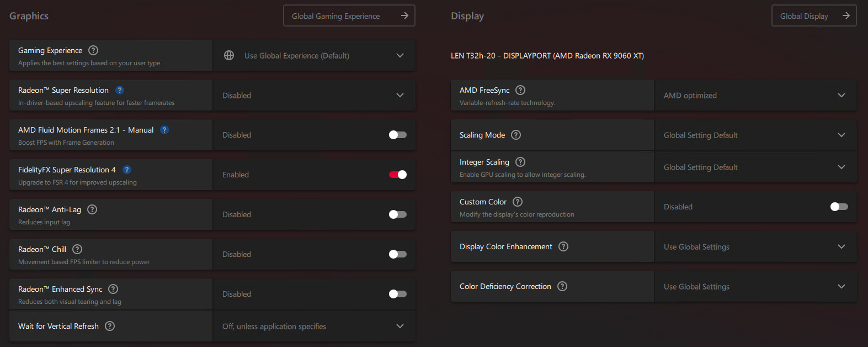The width and height of the screenshot is (868, 347).
Task: Enable AMD Fluid Motion Frames 2.1 toggle
Action: (398, 135)
